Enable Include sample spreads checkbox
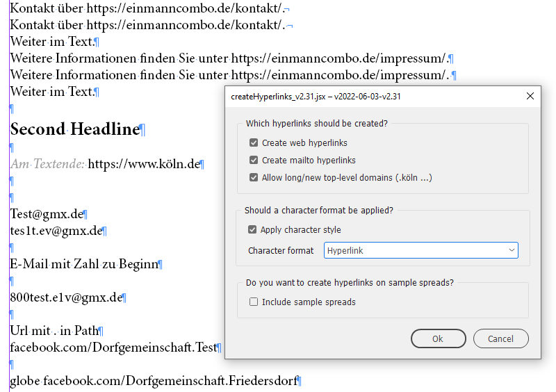The height and width of the screenshot is (392, 556). coord(254,302)
